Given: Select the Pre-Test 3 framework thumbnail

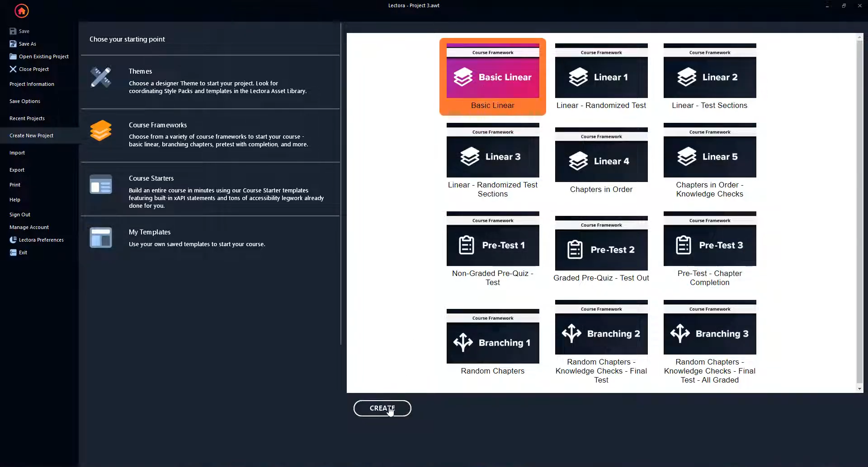Looking at the screenshot, I should coord(710,239).
